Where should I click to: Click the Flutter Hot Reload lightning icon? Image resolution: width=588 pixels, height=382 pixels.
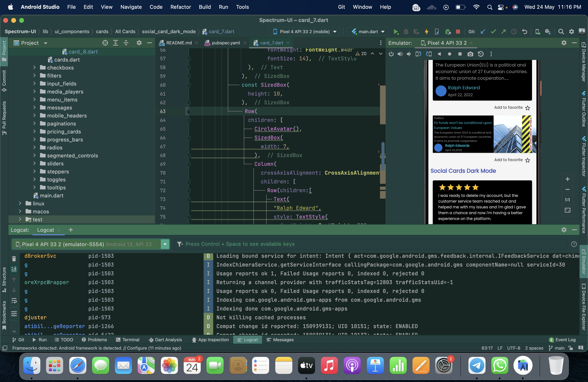pyautogui.click(x=426, y=32)
